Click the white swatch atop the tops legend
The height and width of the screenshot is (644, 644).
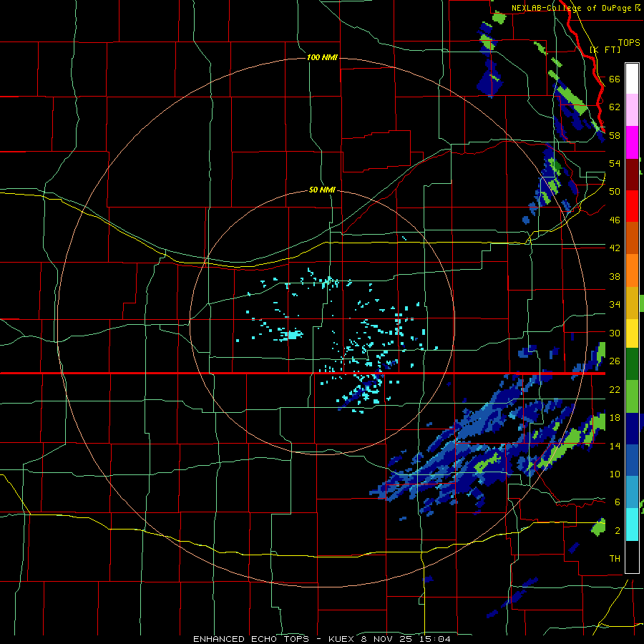[x=632, y=79]
